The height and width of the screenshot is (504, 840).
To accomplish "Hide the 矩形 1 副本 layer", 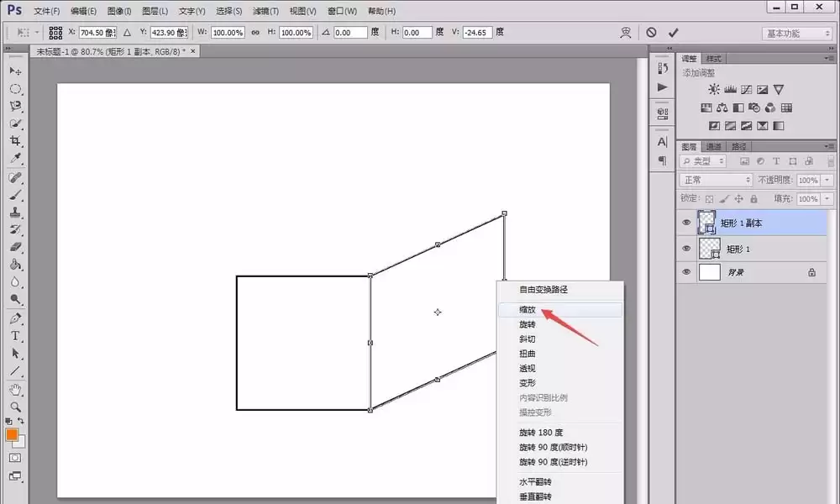I will [686, 223].
